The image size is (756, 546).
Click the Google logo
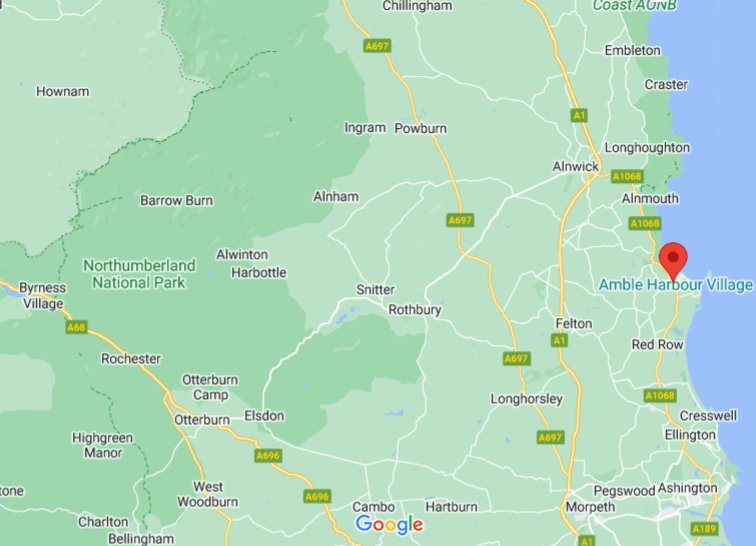pyautogui.click(x=389, y=524)
